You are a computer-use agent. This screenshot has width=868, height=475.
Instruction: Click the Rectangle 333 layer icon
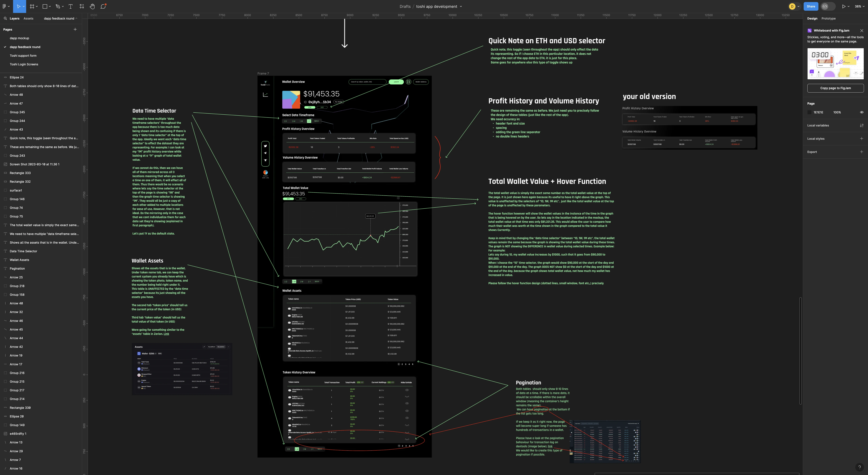[x=5, y=173]
